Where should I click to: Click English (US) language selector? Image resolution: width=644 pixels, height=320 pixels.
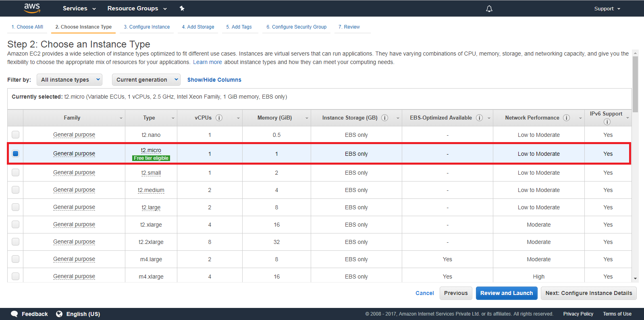(x=83, y=314)
